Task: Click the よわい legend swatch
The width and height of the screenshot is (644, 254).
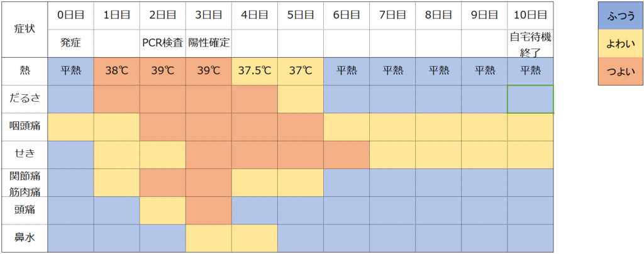Action: pyautogui.click(x=619, y=47)
